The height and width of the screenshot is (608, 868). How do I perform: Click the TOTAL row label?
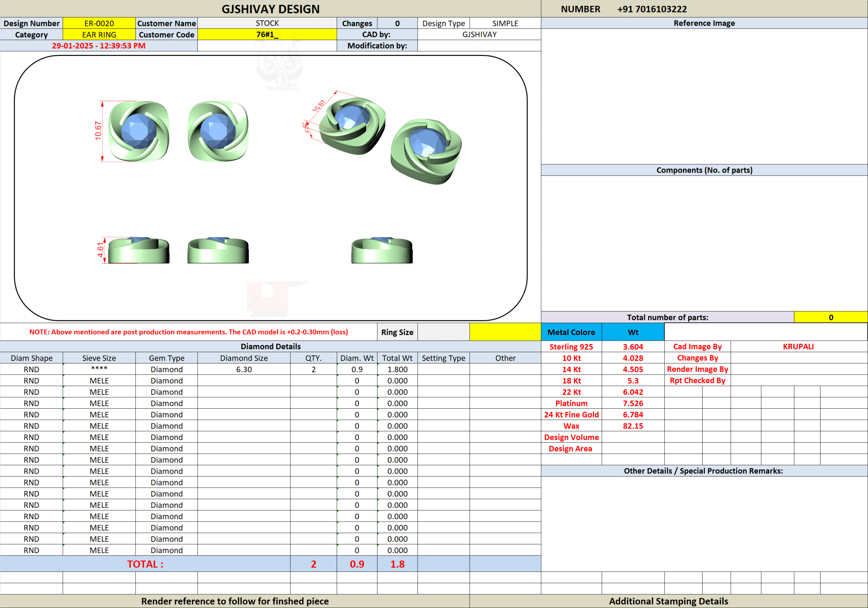[145, 564]
